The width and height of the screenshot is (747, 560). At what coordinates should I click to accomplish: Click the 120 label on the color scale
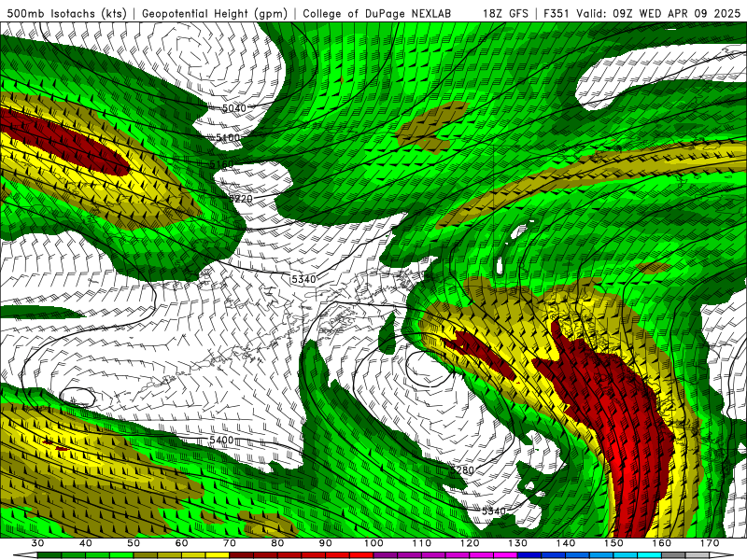pyautogui.click(x=470, y=543)
